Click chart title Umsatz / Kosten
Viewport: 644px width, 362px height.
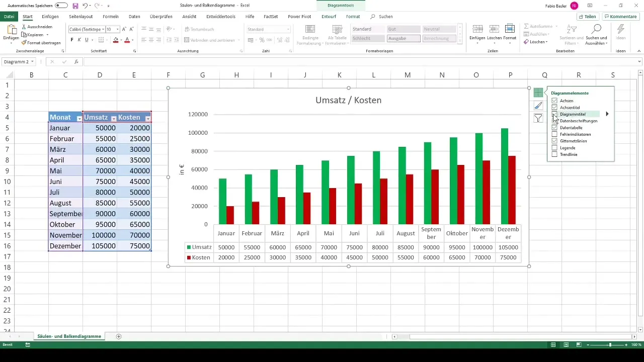click(348, 100)
